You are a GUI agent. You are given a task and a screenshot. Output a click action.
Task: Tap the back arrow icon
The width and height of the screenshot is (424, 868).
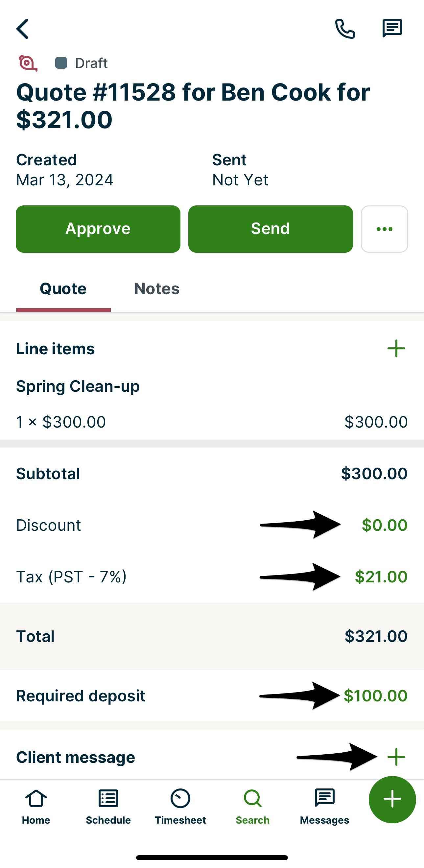pos(23,29)
